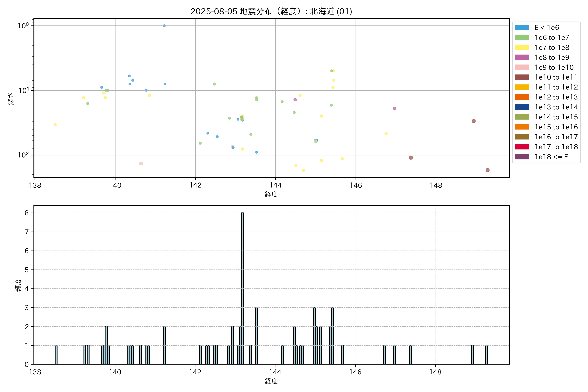
Task: Click the blue 'E < 1e6' legend swatch
Action: click(522, 27)
